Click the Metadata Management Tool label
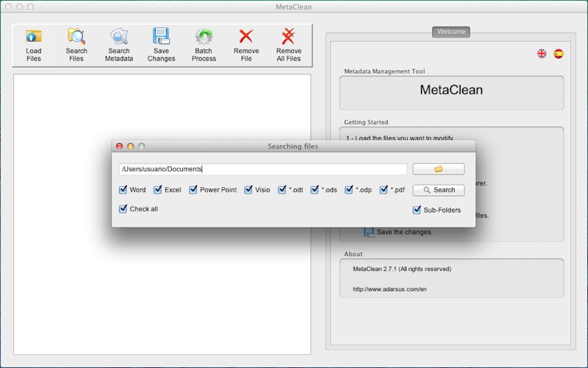Viewport: 588px width, 368px height. pyautogui.click(x=384, y=71)
